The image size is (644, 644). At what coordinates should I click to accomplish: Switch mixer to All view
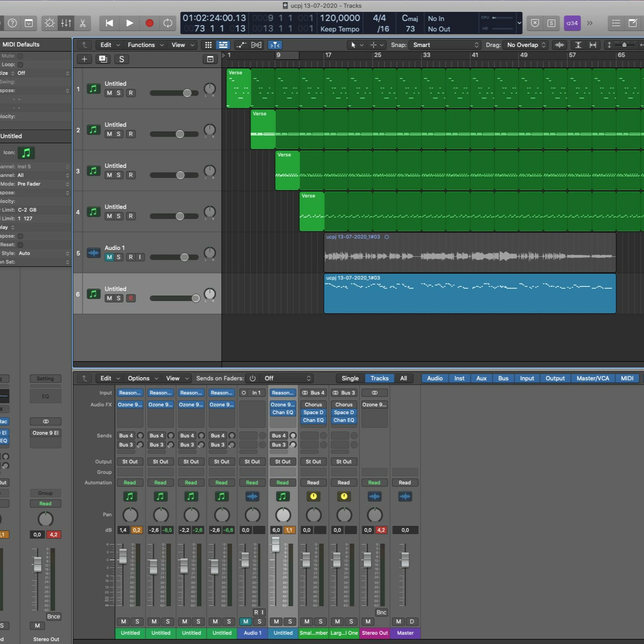coord(403,378)
